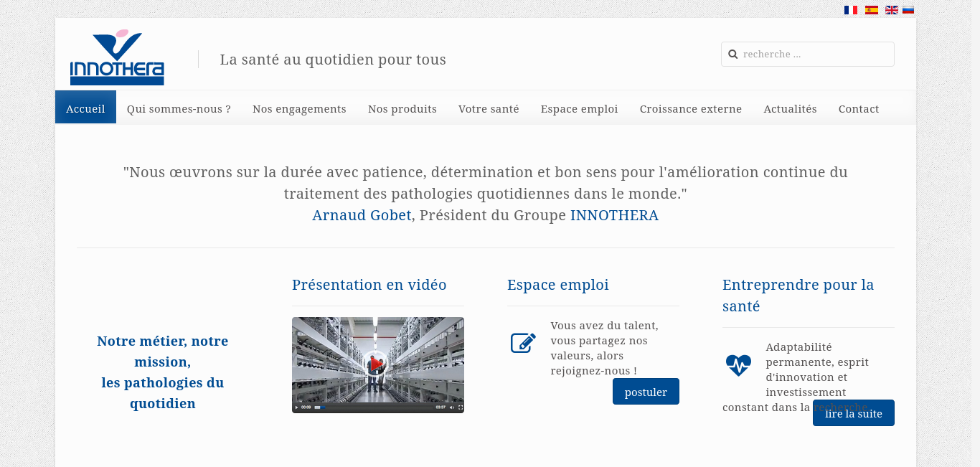
Task: Follow the Arnaud Gobet link
Action: pos(362,215)
